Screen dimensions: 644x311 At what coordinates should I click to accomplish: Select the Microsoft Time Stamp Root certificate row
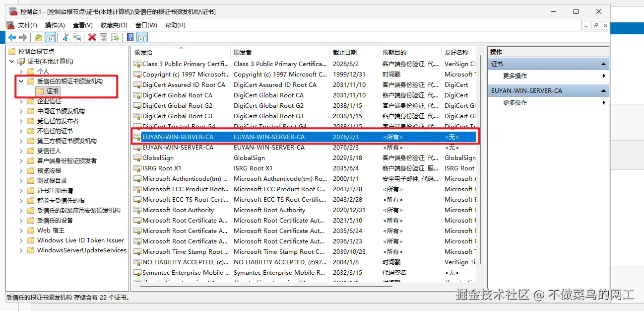point(304,252)
